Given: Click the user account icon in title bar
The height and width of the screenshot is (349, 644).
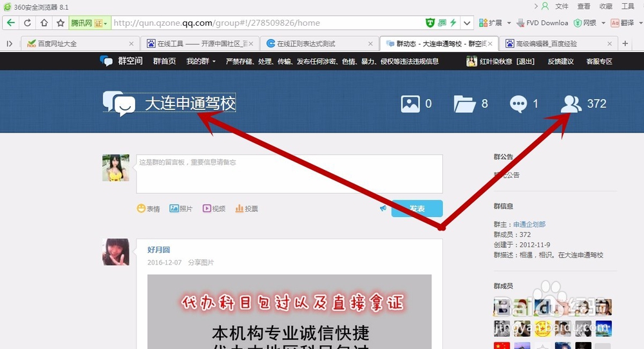Looking at the screenshot, I should [x=545, y=6].
